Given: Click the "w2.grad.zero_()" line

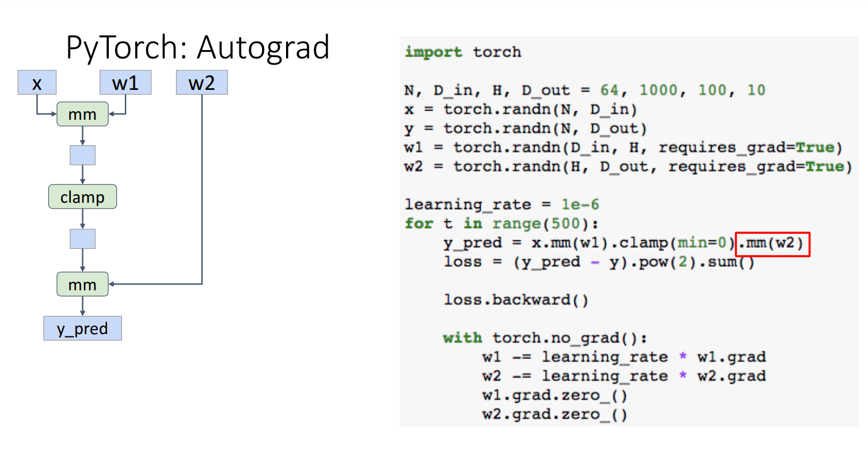Looking at the screenshot, I should 555,415.
